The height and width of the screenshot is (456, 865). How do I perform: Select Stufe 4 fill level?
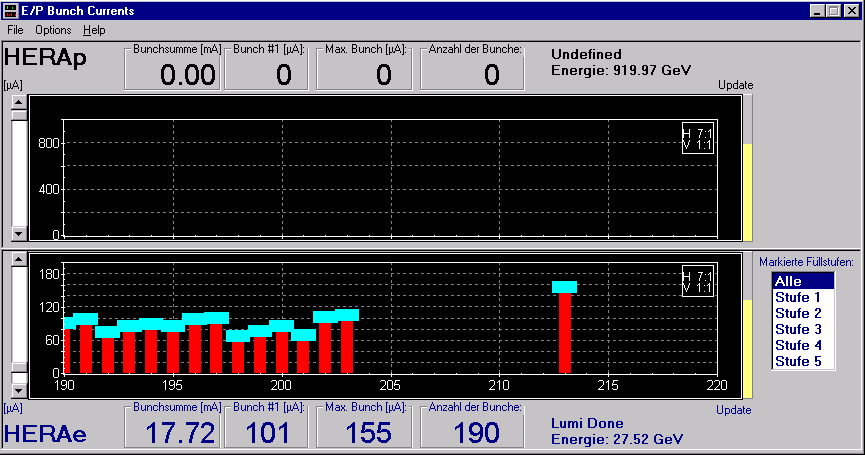click(803, 345)
